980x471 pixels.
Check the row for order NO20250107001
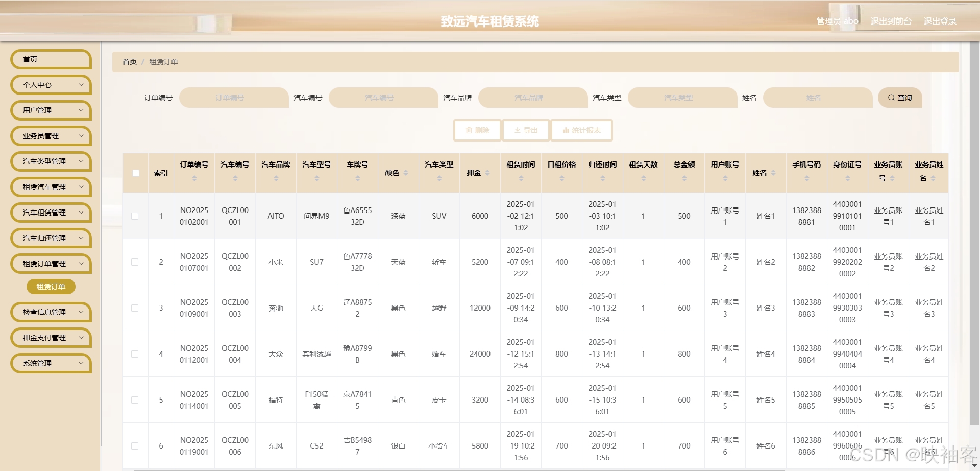click(x=135, y=262)
